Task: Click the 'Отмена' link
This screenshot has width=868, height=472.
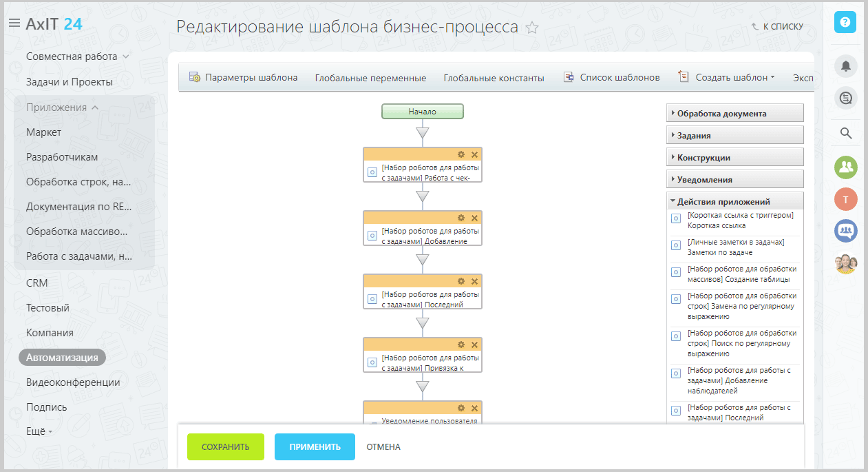Action: coord(383,447)
